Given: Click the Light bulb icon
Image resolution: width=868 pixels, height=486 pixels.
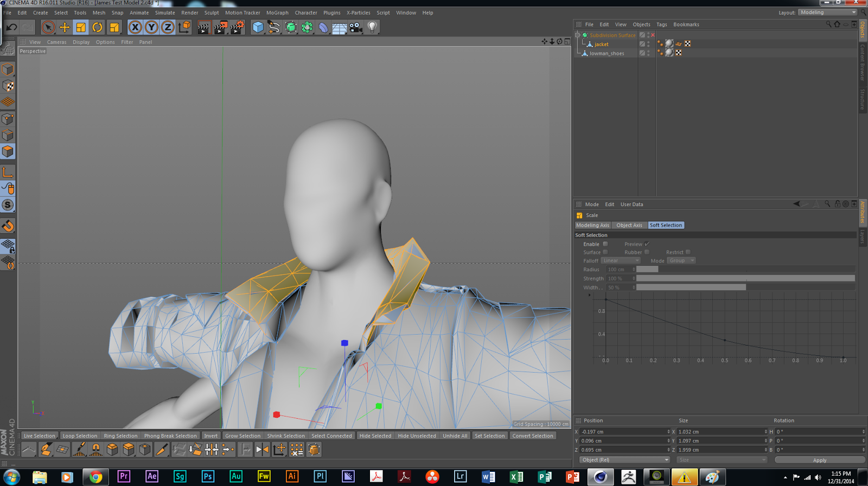Looking at the screenshot, I should coord(372,27).
